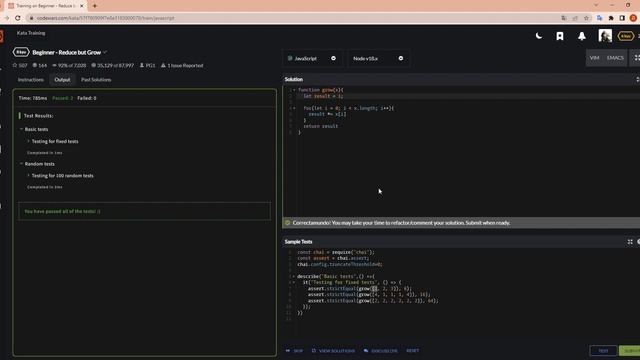Open the JavaScript language dropdown
This screenshot has height=360, width=640.
click(x=313, y=58)
